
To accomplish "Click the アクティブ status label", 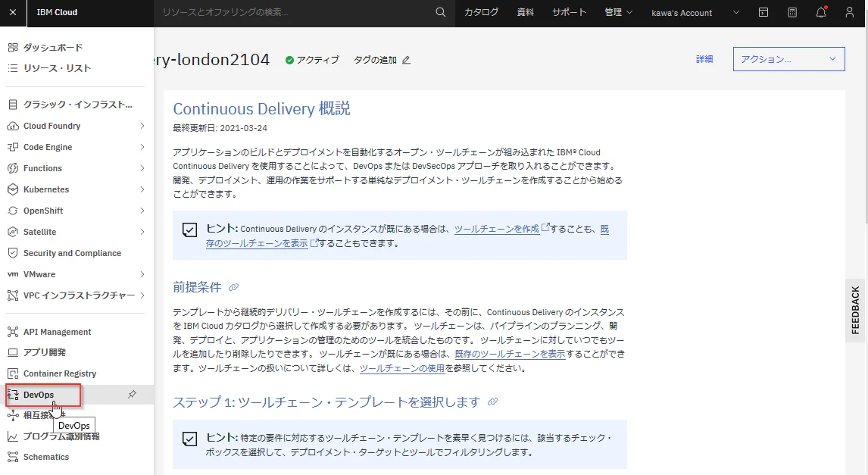I will pos(318,60).
